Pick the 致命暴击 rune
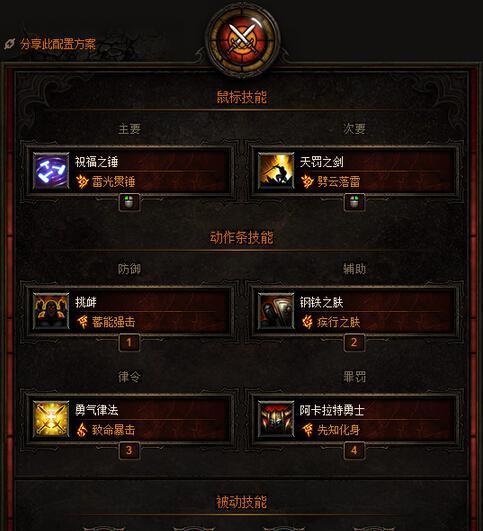 click(113, 430)
